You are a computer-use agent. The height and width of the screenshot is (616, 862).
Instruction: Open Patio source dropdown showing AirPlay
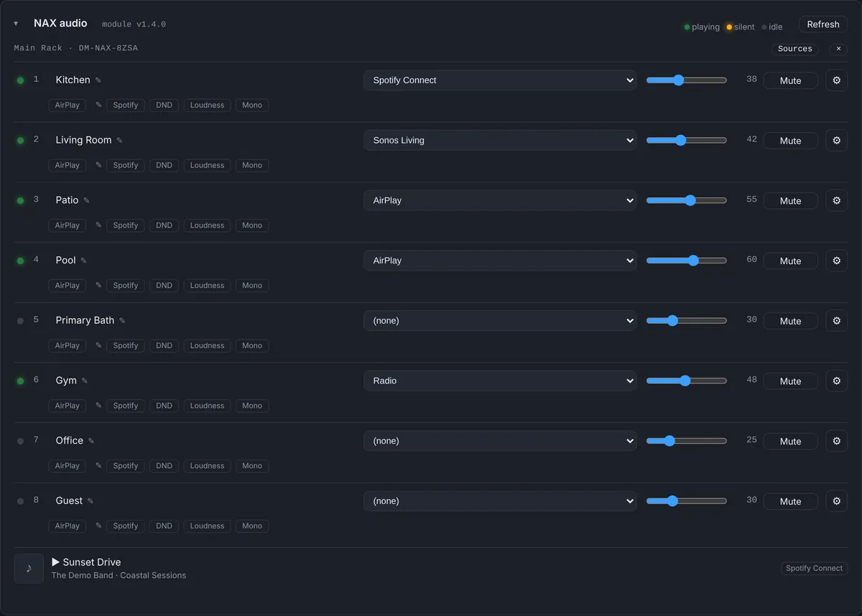(500, 200)
